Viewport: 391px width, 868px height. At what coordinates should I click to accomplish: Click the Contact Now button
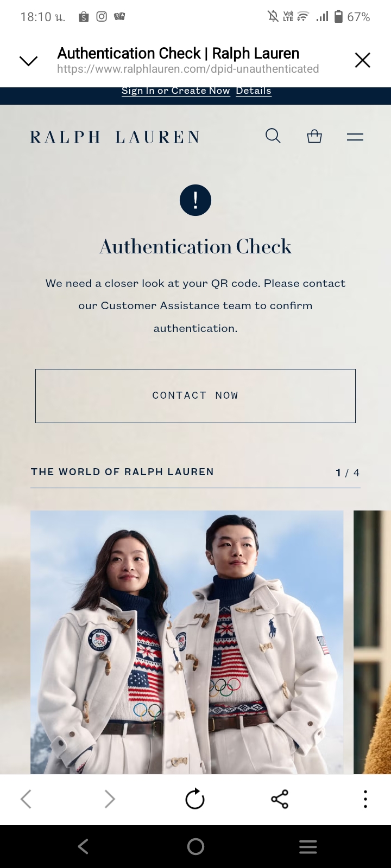coord(195,396)
